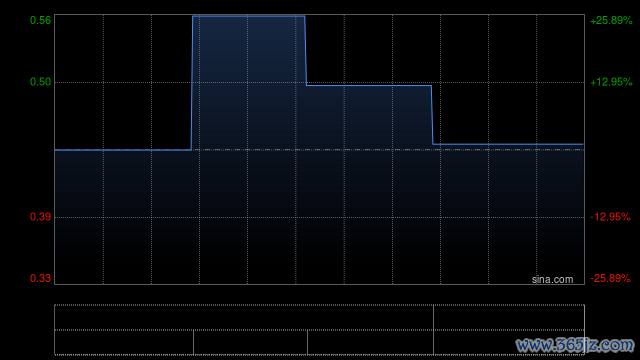Open the sina.com watermark link
Screen dimensions: 640x360
pyautogui.click(x=552, y=279)
